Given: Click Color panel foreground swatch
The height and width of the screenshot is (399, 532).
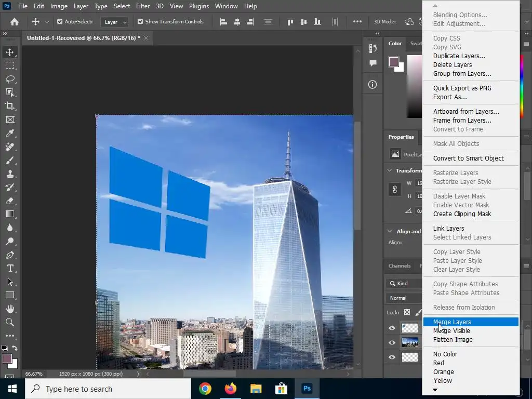Looking at the screenshot, I should tap(394, 62).
